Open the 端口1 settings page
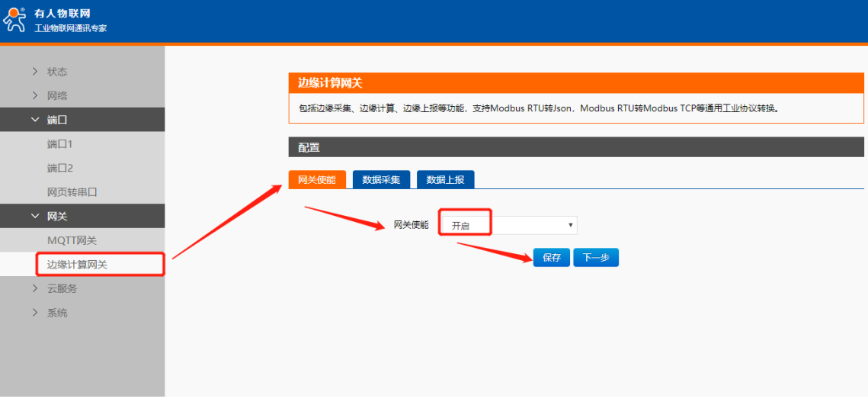868x402 pixels. [x=59, y=144]
